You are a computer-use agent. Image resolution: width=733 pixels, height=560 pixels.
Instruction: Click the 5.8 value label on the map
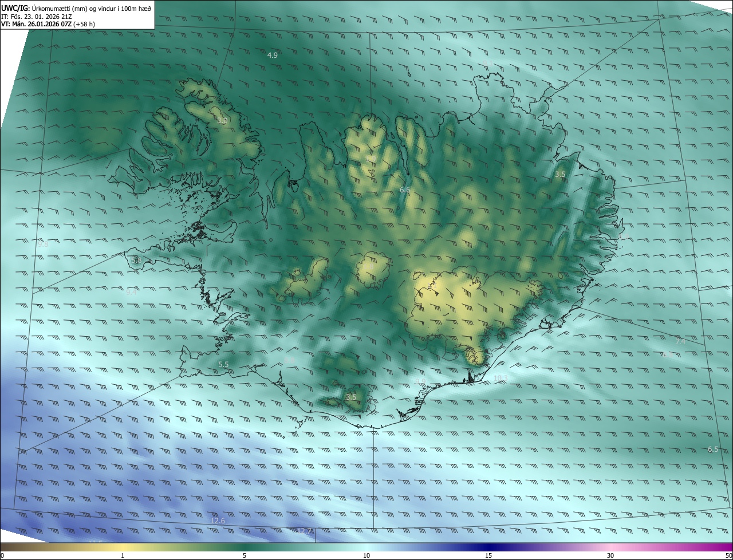click(136, 261)
